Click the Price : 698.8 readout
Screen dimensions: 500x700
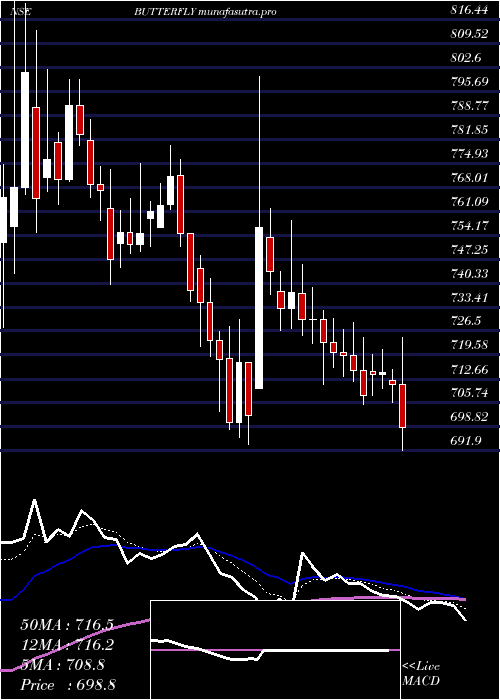(70, 685)
